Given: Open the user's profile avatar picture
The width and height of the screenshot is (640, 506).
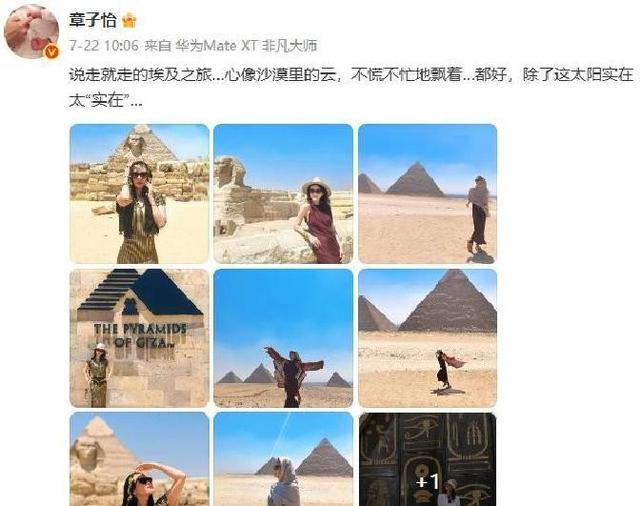Looking at the screenshot, I should 31,31.
